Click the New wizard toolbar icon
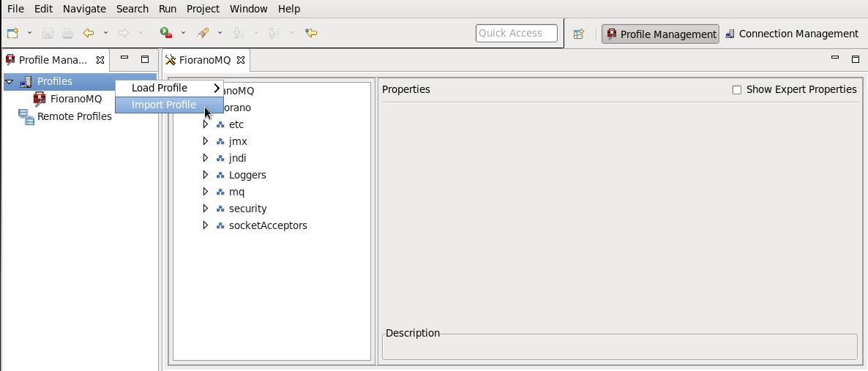The height and width of the screenshot is (371, 868). (x=12, y=33)
